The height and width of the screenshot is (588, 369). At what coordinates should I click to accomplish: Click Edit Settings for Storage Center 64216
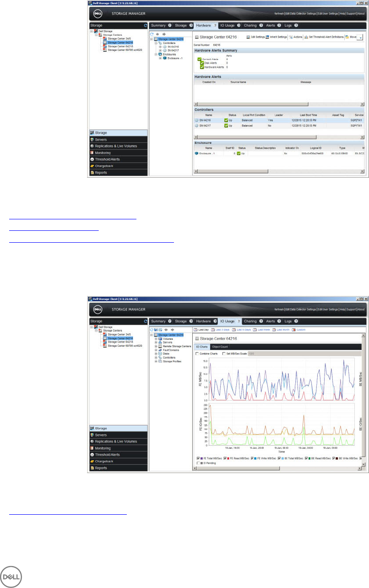255,37
